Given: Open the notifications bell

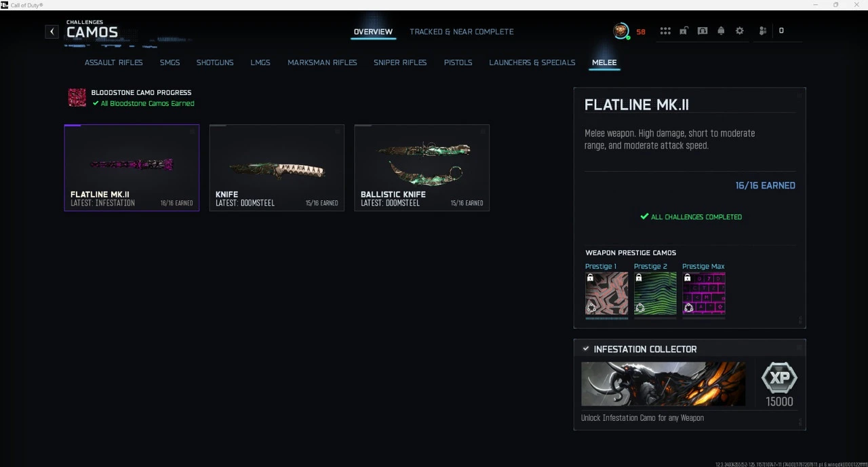Looking at the screenshot, I should 721,31.
